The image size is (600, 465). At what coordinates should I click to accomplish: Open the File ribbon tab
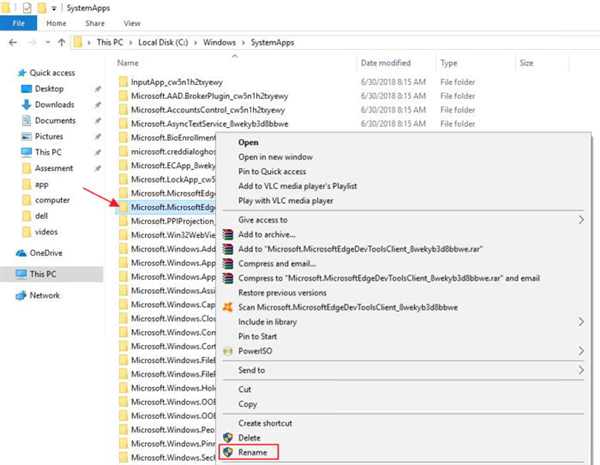pos(18,23)
